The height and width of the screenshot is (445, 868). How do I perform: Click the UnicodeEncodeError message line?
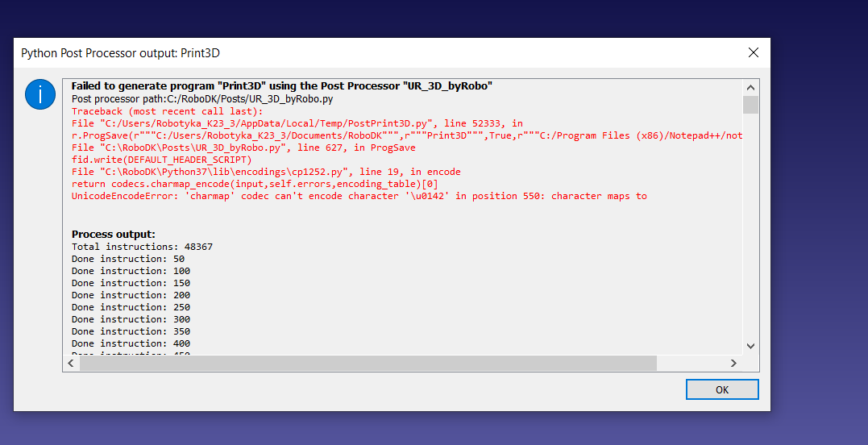pos(359,196)
